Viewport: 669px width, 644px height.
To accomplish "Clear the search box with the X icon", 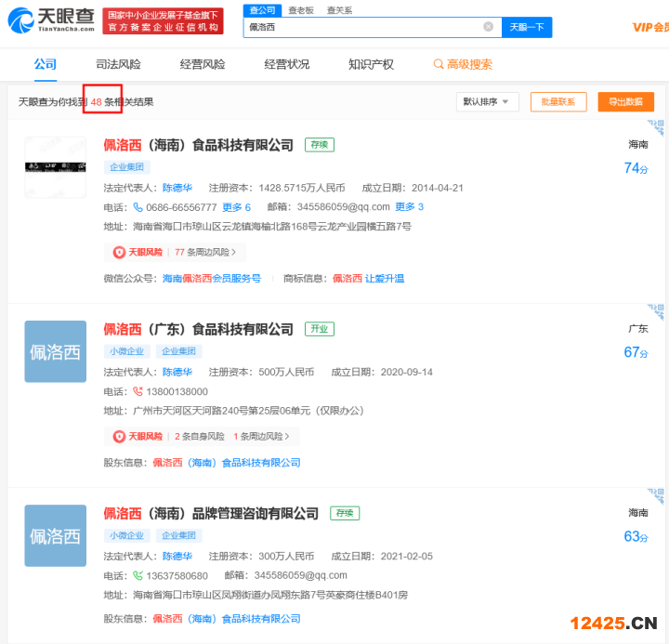I will (488, 27).
